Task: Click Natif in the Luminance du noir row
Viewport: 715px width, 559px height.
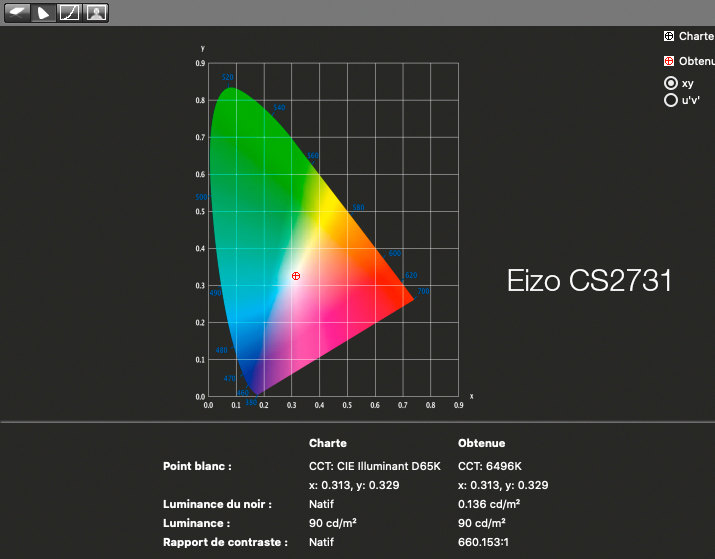Action: coord(321,504)
